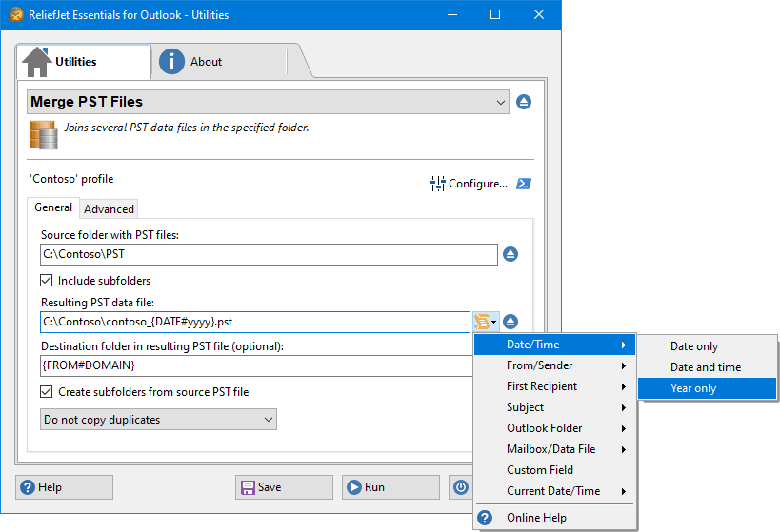
Task: Open Configure... settings
Action: pos(470,184)
